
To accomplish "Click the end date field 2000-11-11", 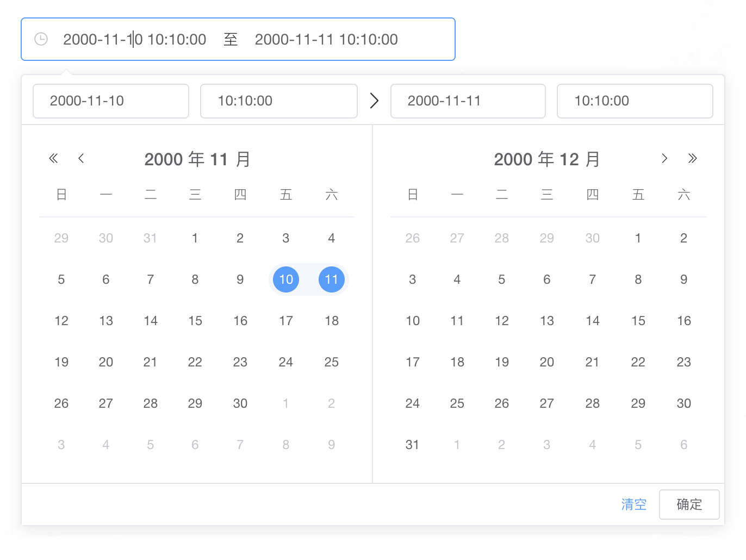I will (x=468, y=101).
